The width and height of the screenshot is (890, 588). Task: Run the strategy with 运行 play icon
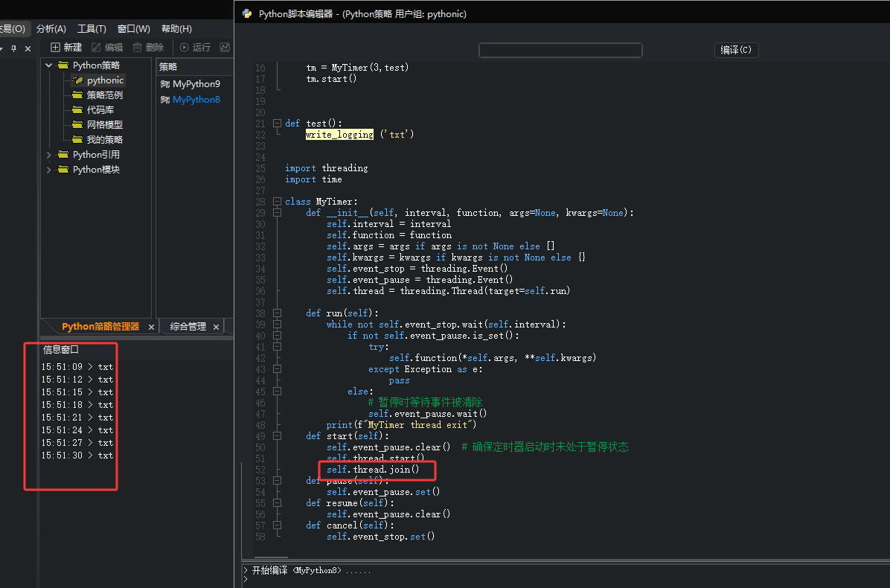(184, 47)
